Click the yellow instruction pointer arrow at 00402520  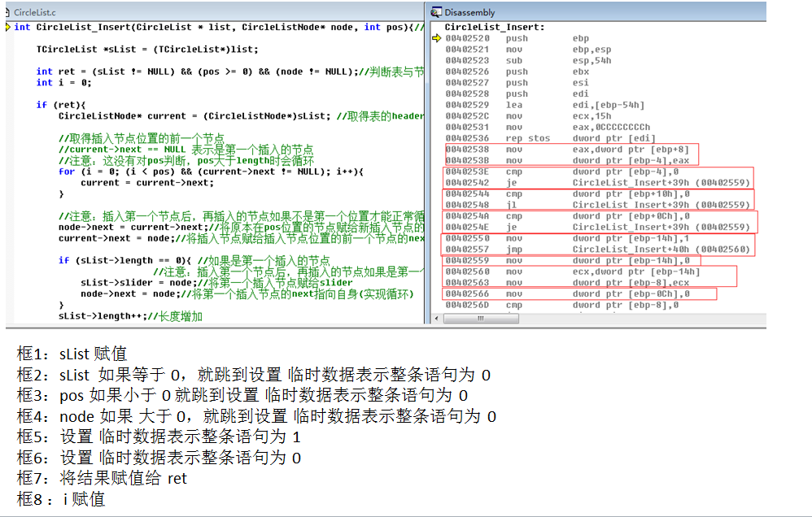[437, 37]
